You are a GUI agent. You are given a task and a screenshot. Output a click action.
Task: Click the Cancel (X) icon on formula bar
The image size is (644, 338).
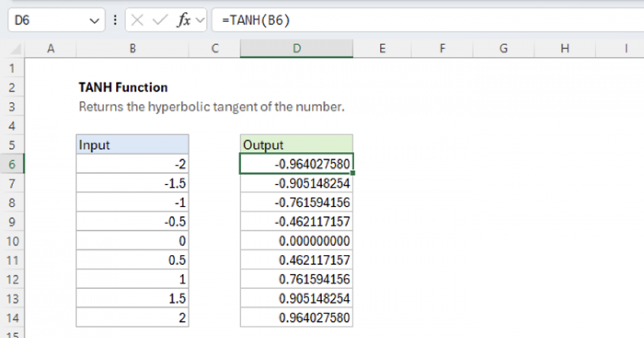137,20
